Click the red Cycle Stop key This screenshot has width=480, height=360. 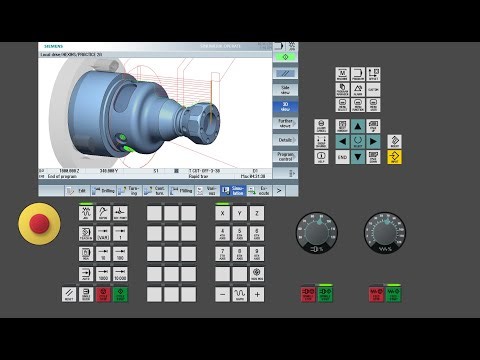click(103, 295)
